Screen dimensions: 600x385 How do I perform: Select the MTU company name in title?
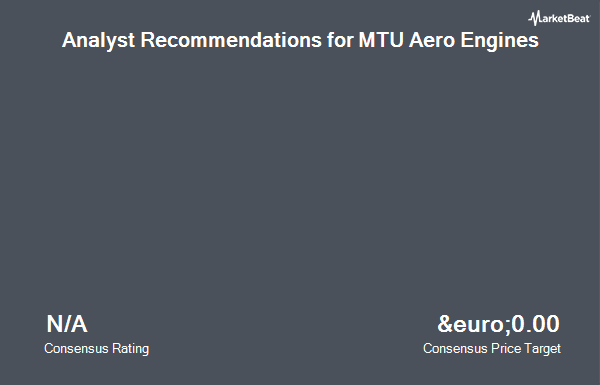tap(381, 40)
